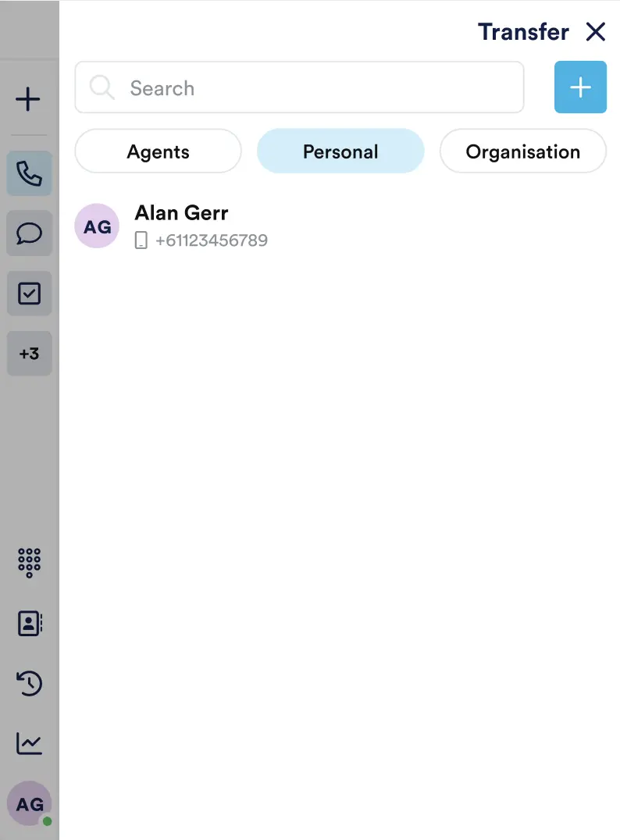The width and height of the screenshot is (620, 840).
Task: Select Alan Gerr to transfer the call
Action: 181,212
